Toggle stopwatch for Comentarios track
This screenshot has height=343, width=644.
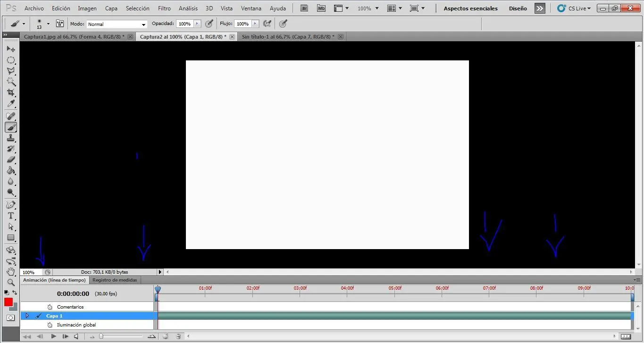point(50,307)
